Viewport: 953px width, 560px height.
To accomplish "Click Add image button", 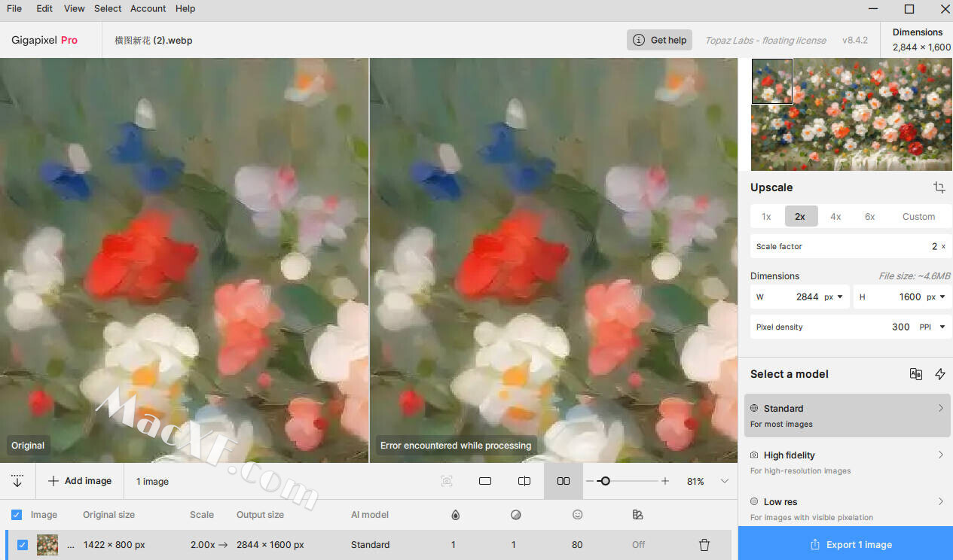I will click(x=80, y=481).
